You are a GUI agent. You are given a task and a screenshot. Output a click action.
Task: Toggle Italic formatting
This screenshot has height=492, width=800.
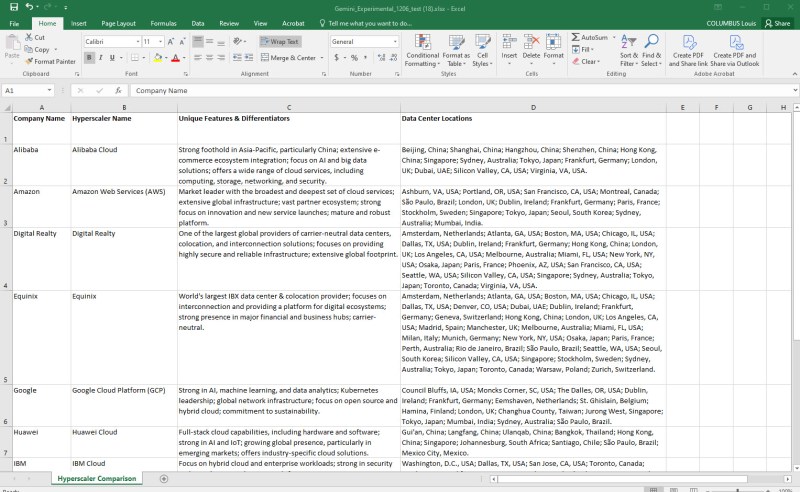101,58
